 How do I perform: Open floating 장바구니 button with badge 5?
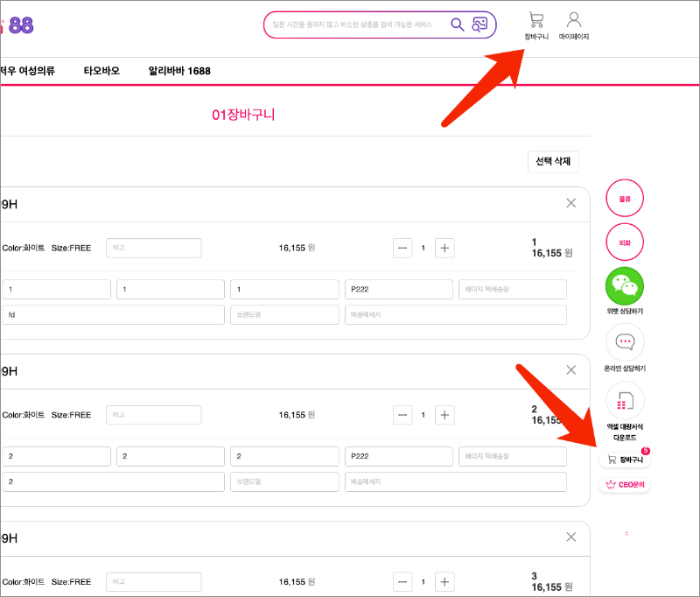625,459
